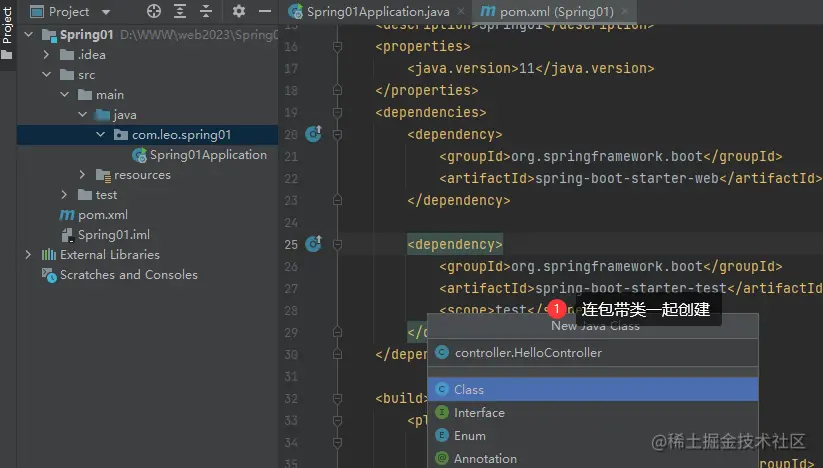This screenshot has height=468, width=823.
Task: Choose Enum in the New Java Class list
Action: click(593, 435)
